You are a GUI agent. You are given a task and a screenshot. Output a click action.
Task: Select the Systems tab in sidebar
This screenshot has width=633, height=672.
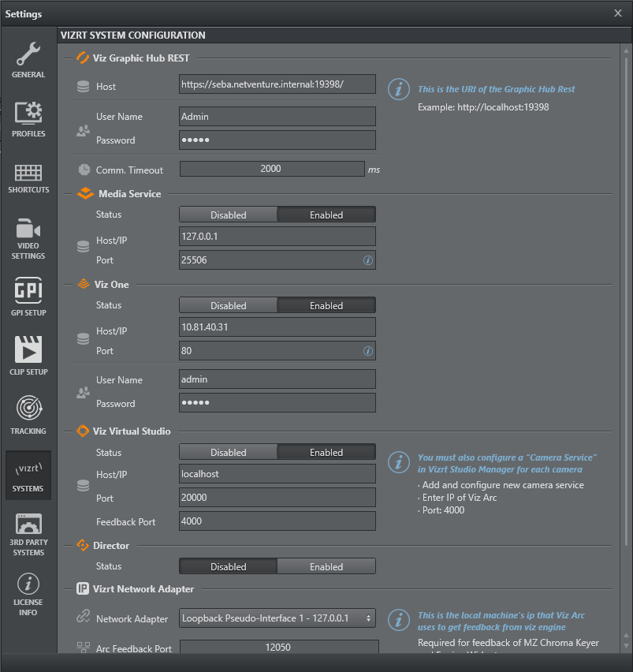pos(28,475)
